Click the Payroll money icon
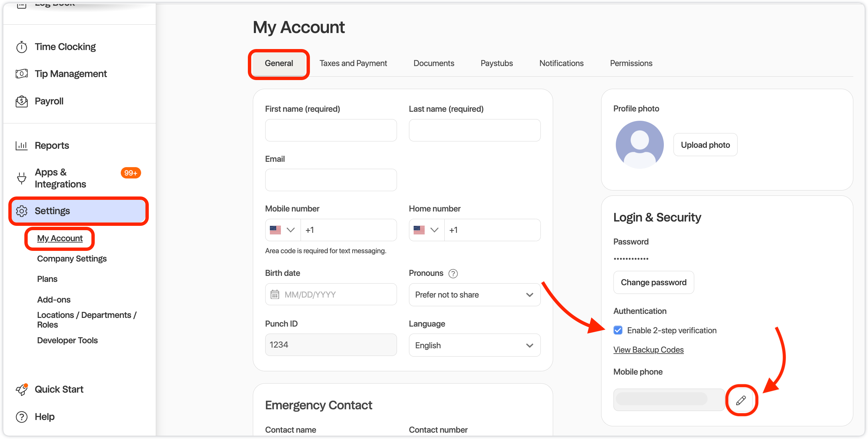This screenshot has height=439, width=868. click(22, 101)
